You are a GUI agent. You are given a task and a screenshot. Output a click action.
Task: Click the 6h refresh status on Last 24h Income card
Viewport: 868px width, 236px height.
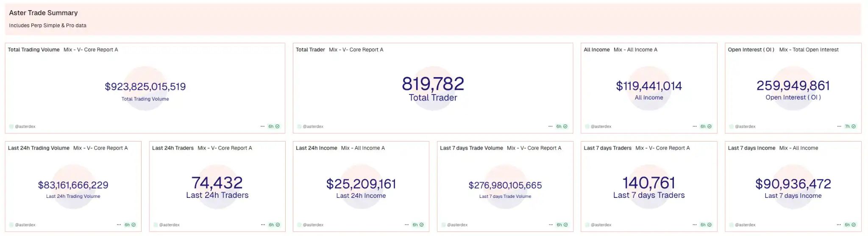point(418,225)
